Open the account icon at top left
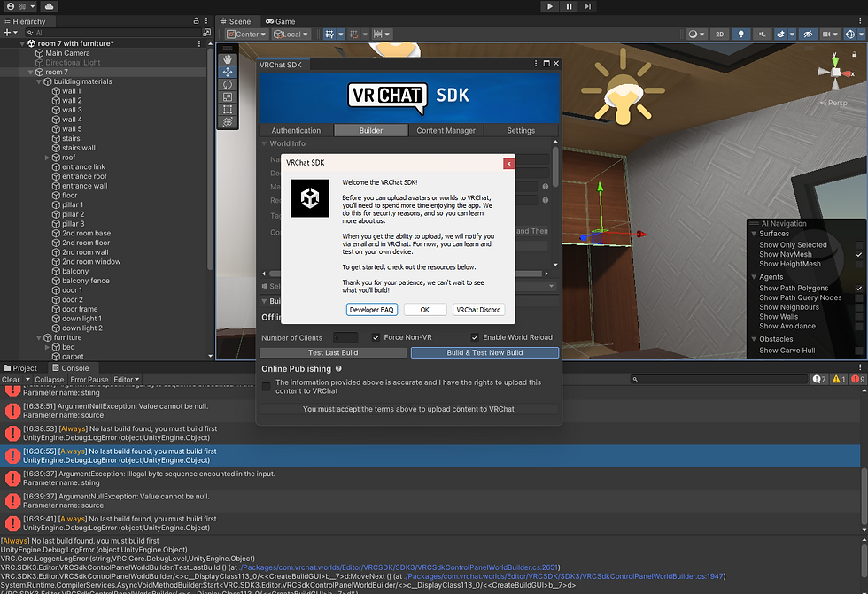This screenshot has width=868, height=594. click(x=11, y=6)
